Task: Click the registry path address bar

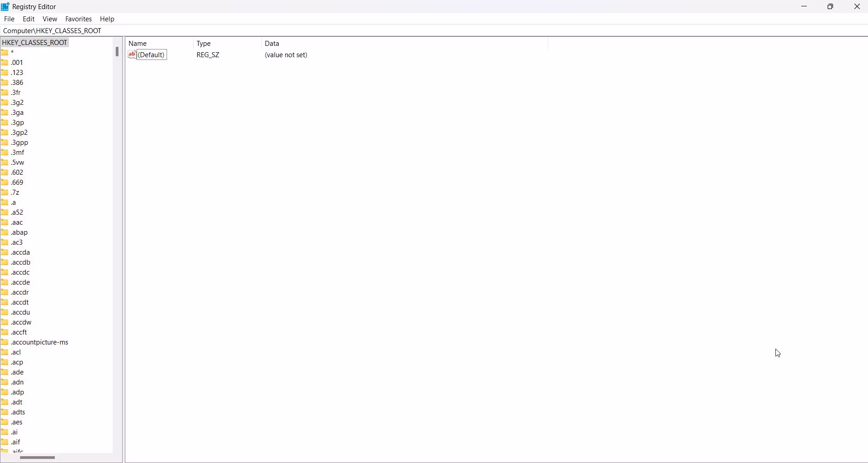Action: 434,30
